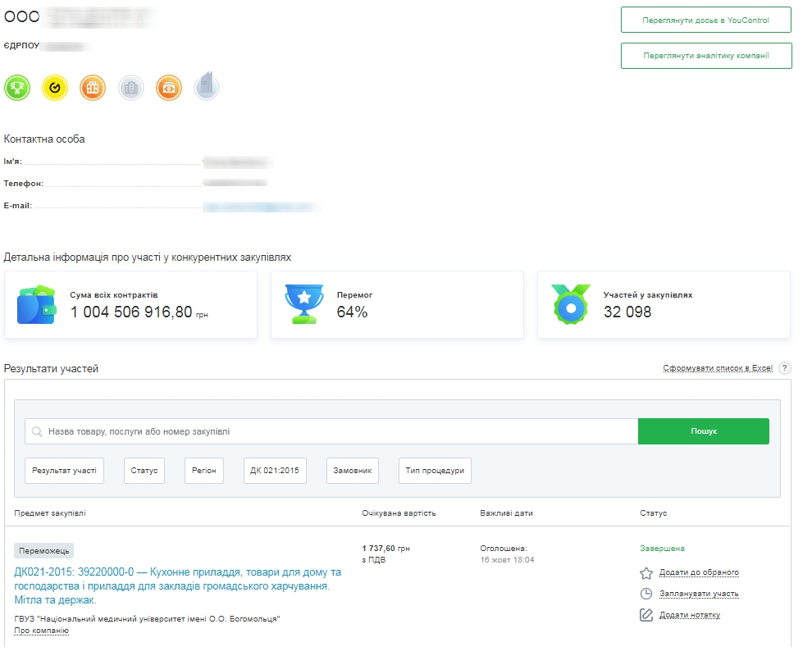Click the gray building badge icon
Image resolution: width=812 pixels, height=656 pixels.
[130, 87]
